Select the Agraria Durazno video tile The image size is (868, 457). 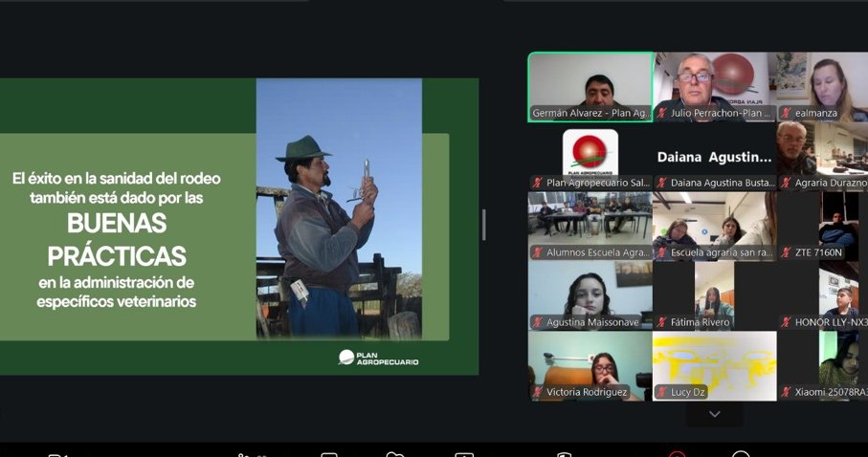[823, 157]
